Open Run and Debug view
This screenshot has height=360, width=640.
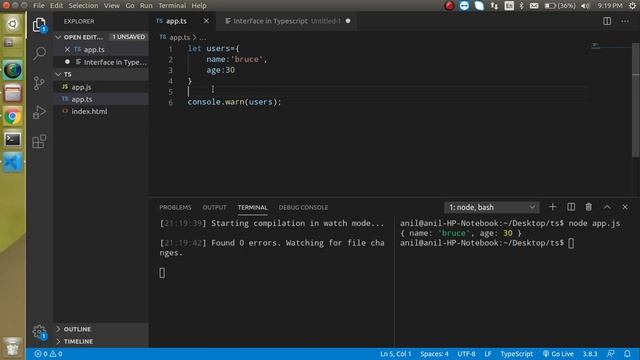[x=39, y=112]
